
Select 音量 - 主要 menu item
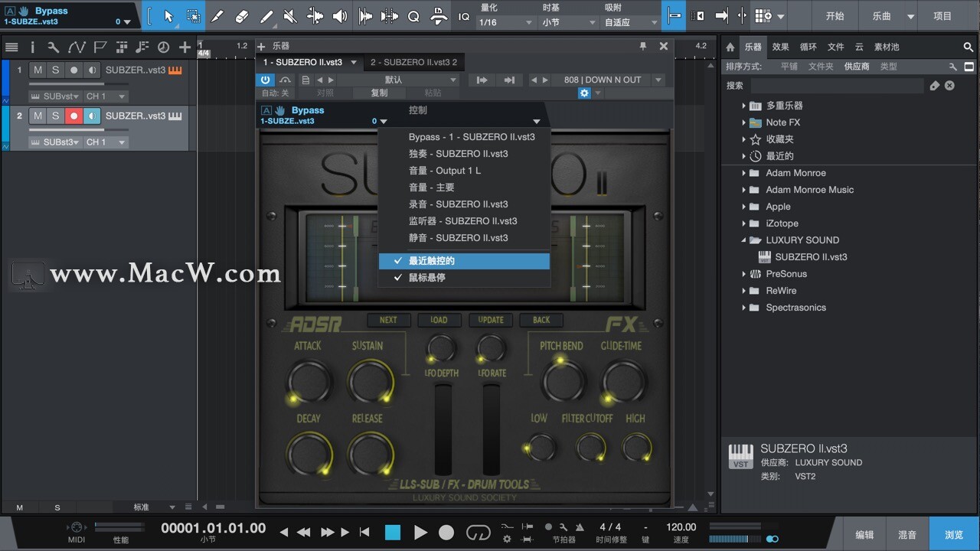[x=464, y=187]
